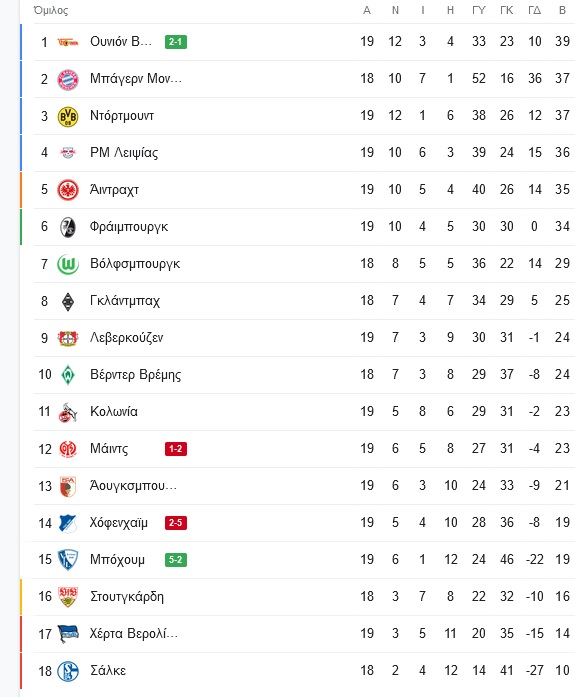Click the Union Berlin club crest

[68, 42]
